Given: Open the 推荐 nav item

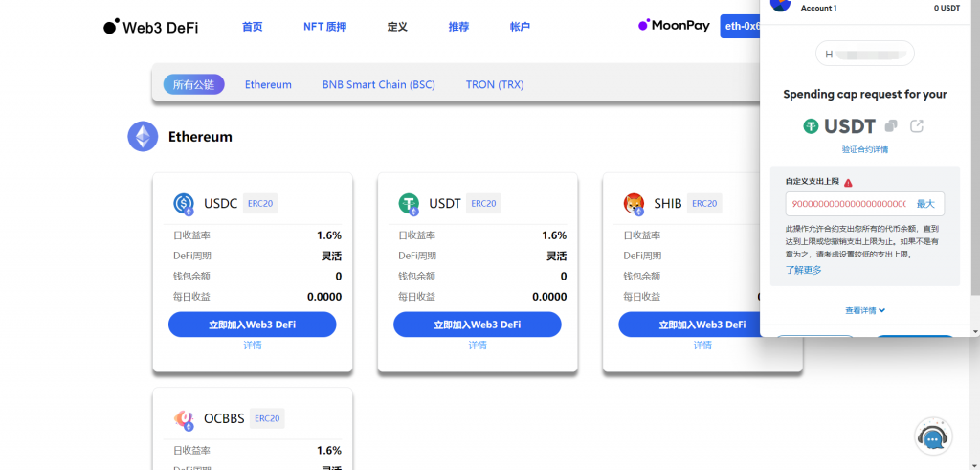Looking at the screenshot, I should [458, 27].
